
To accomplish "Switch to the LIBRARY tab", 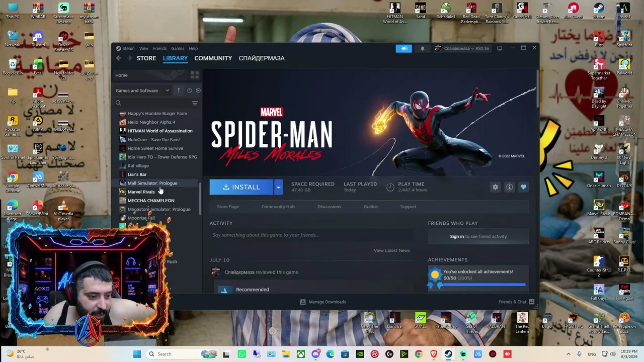I will (x=175, y=58).
